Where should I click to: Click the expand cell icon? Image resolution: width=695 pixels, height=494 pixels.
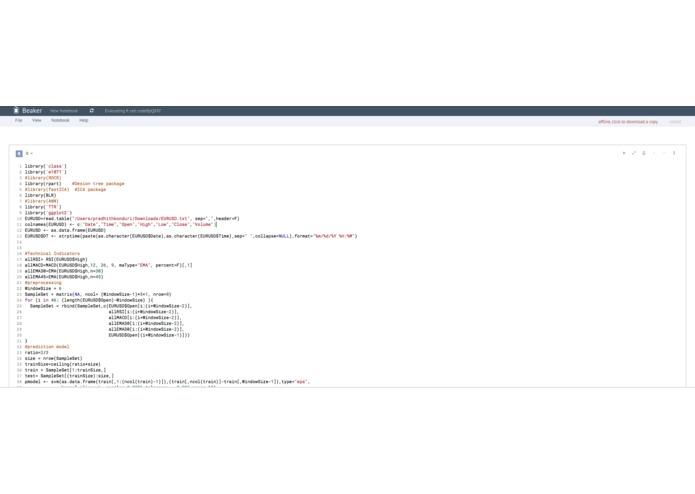point(634,153)
